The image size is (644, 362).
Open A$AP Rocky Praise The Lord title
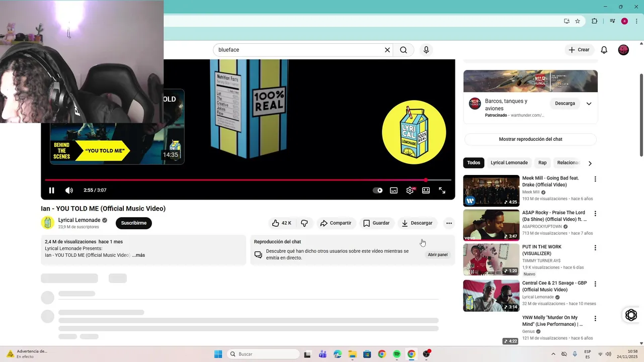tap(554, 216)
